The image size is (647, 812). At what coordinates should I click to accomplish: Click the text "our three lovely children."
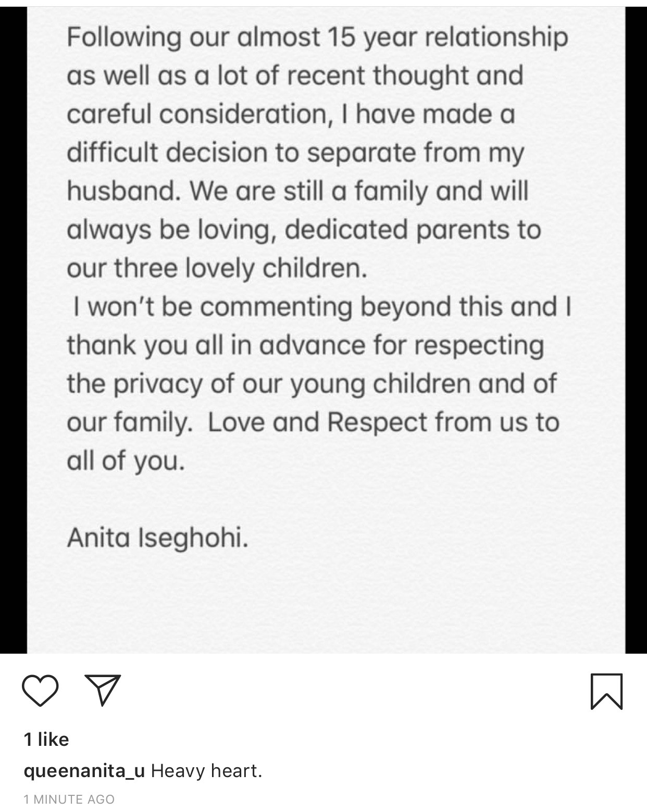(217, 268)
